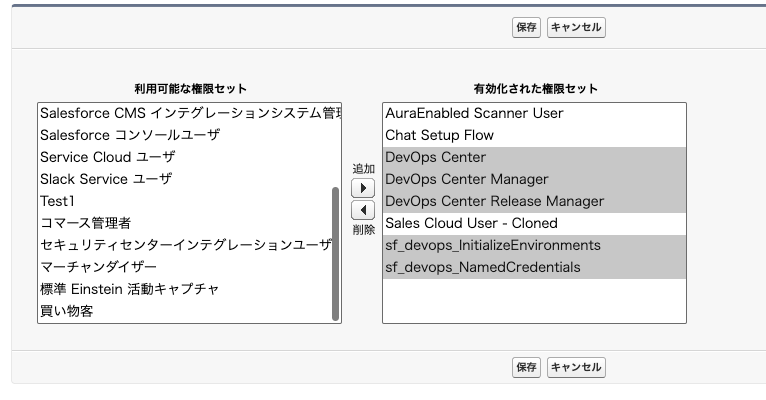
Task: Select AuraEnabled Scanner User in enabled list
Action: (x=474, y=113)
